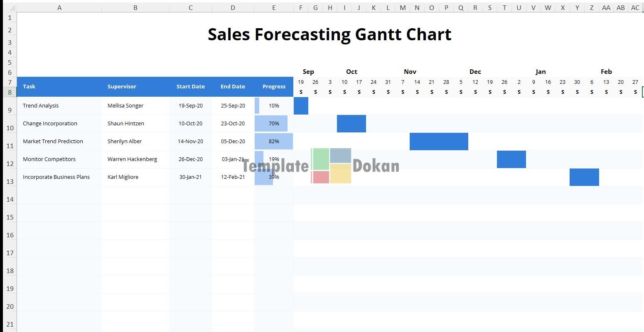Screen dimensions: 644x332
Task: Click the 12-Feb-21 end date cell
Action: [233, 177]
